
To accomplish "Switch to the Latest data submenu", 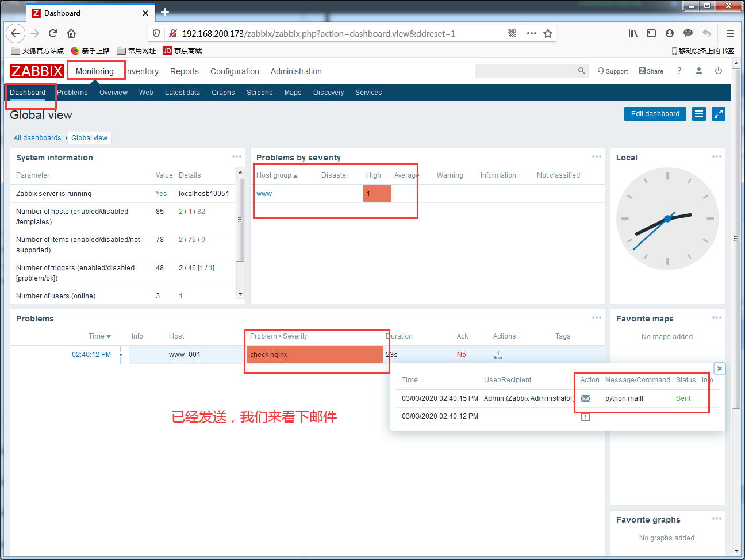I will pos(182,93).
